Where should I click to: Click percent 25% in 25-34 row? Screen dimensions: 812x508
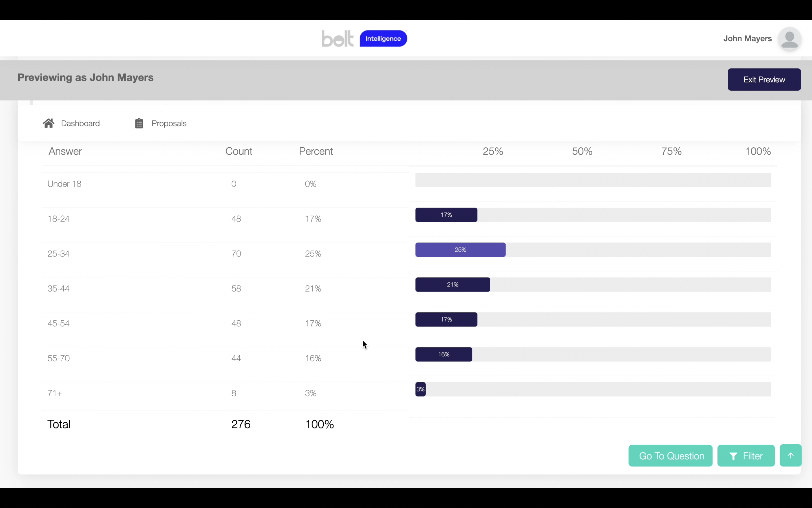coord(313,254)
